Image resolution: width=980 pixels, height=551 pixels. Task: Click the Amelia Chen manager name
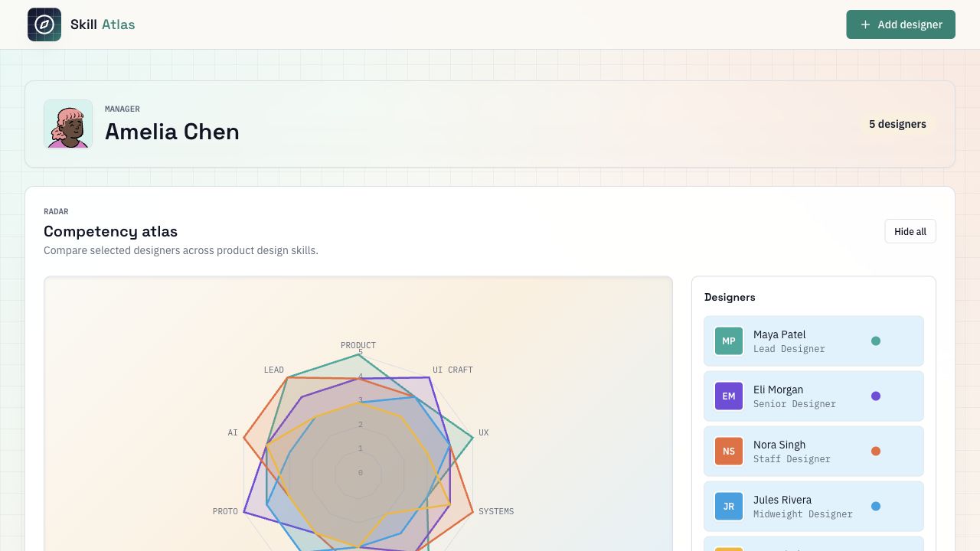[172, 132]
